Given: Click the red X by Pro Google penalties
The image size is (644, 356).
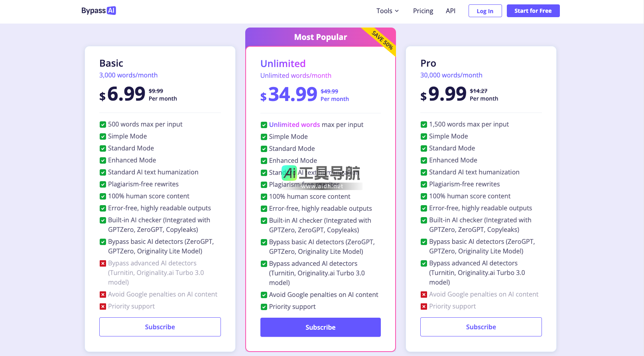Looking at the screenshot, I should click(x=424, y=295).
